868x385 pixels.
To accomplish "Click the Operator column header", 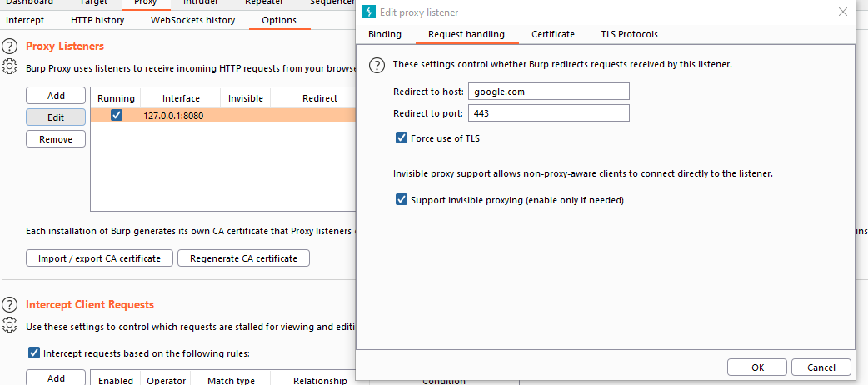I will pos(166,381).
